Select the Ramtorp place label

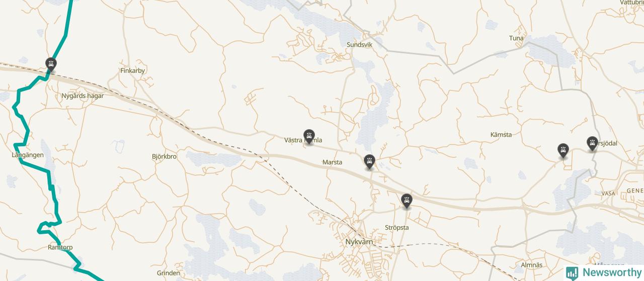(x=60, y=247)
